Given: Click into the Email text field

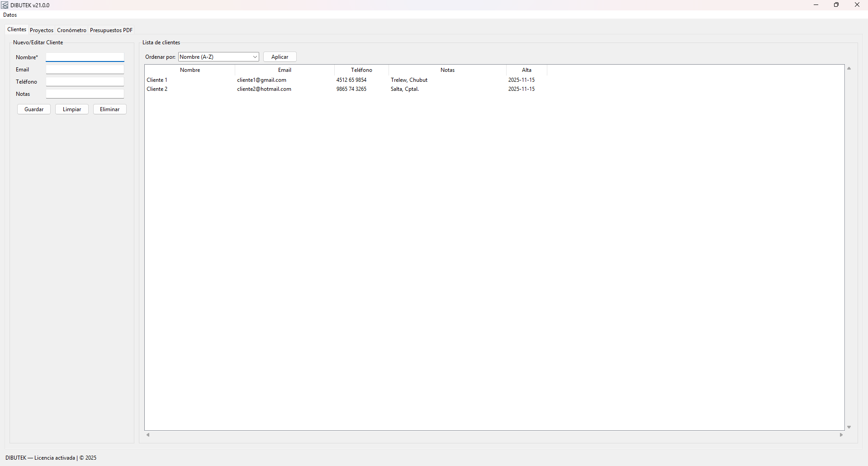Looking at the screenshot, I should 85,70.
